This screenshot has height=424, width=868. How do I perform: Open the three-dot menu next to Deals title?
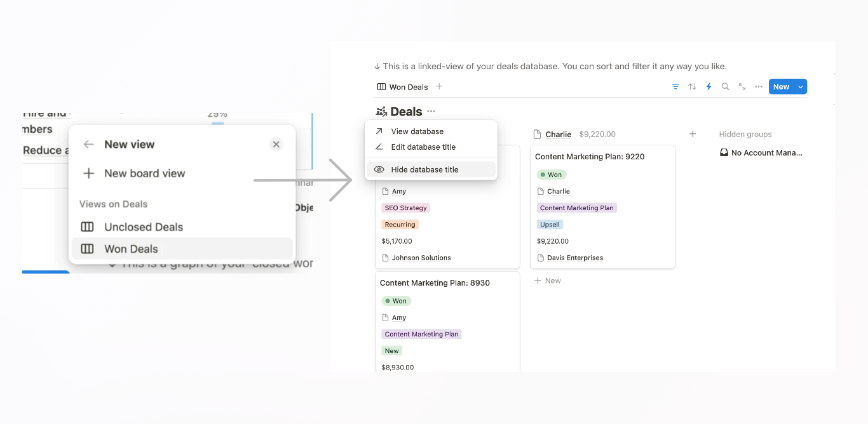[431, 112]
